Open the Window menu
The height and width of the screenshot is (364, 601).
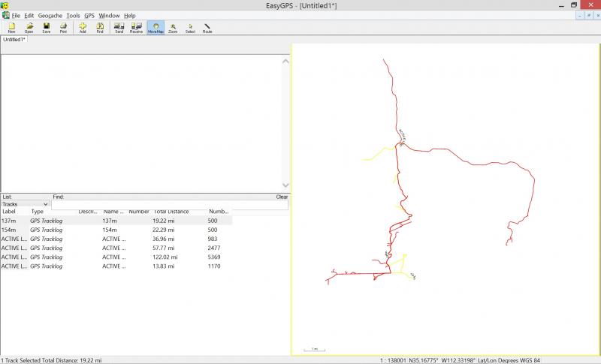coord(109,16)
